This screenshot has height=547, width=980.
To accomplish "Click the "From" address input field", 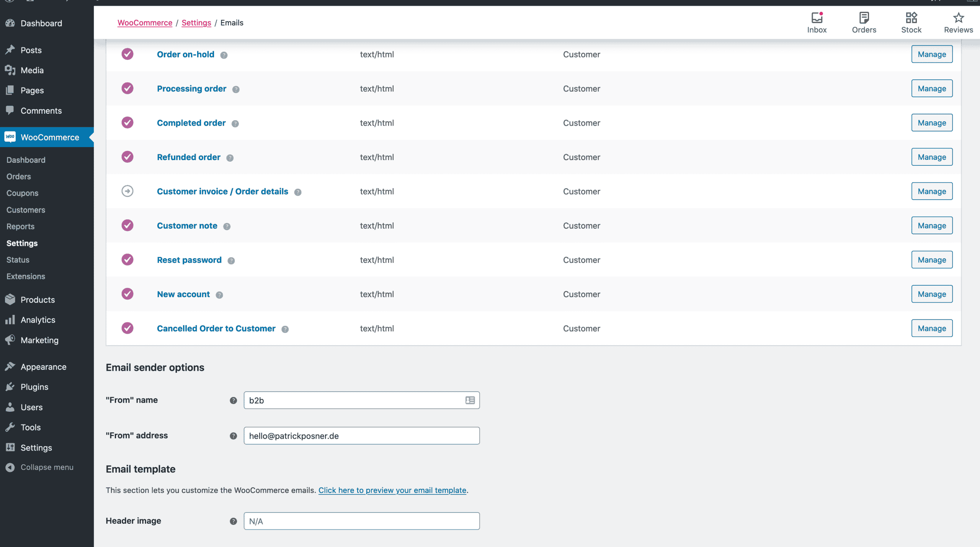I will tap(361, 436).
